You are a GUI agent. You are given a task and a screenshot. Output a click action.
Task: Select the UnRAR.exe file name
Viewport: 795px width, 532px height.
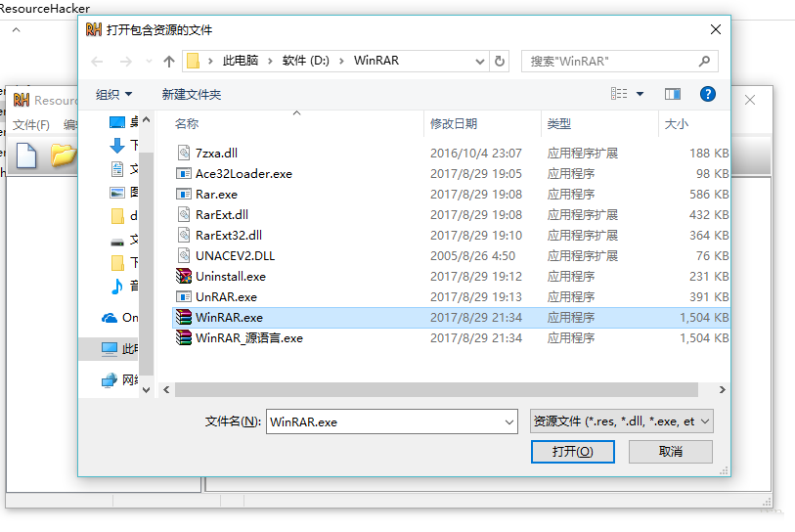226,296
